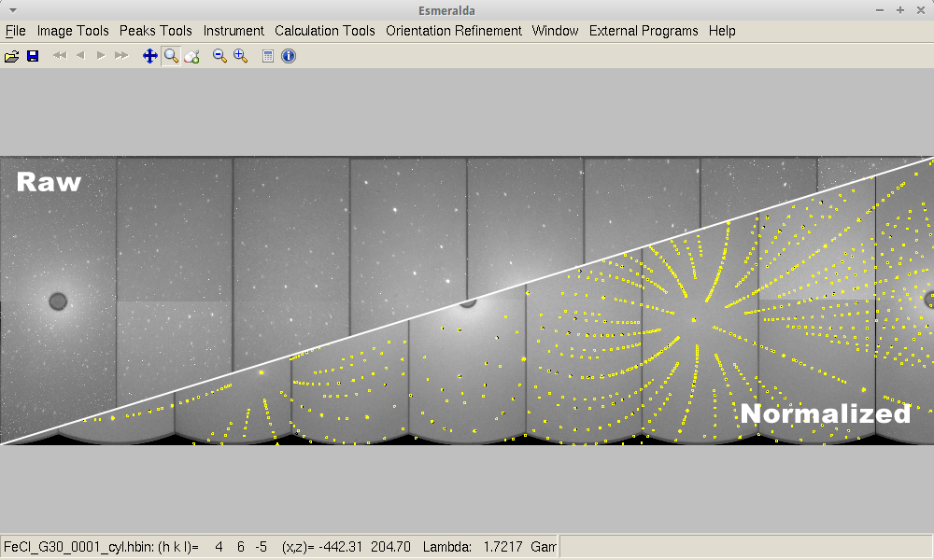Open the File menu
The width and height of the screenshot is (934, 560).
[x=16, y=31]
